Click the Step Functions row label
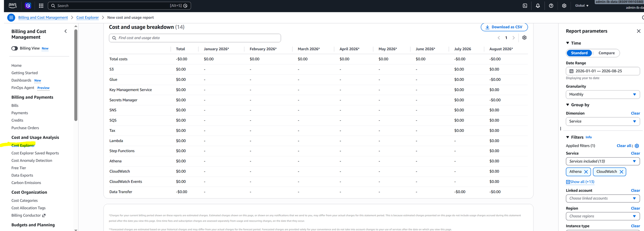Image resolution: width=644 pixels, height=231 pixels. pos(122,151)
